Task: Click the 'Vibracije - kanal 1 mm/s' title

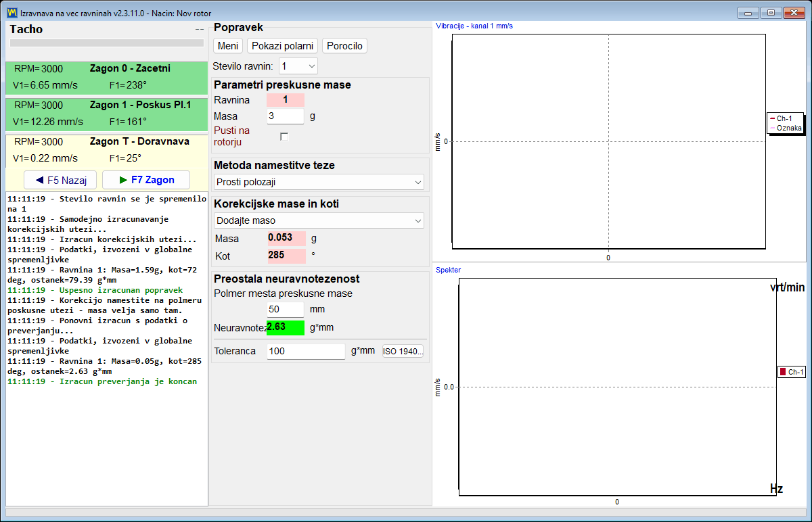Action: tap(474, 26)
